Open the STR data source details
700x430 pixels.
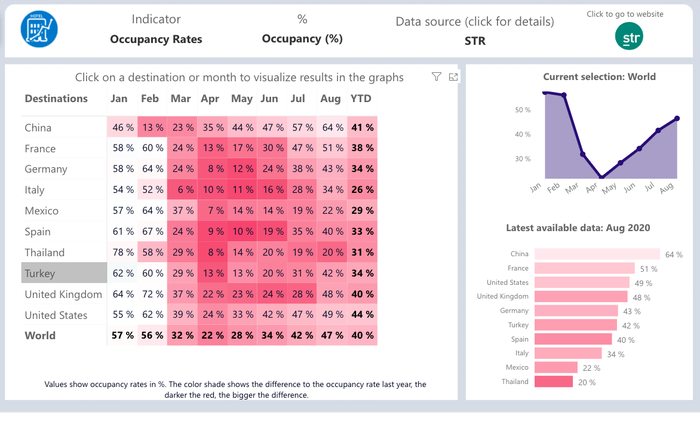point(475,41)
